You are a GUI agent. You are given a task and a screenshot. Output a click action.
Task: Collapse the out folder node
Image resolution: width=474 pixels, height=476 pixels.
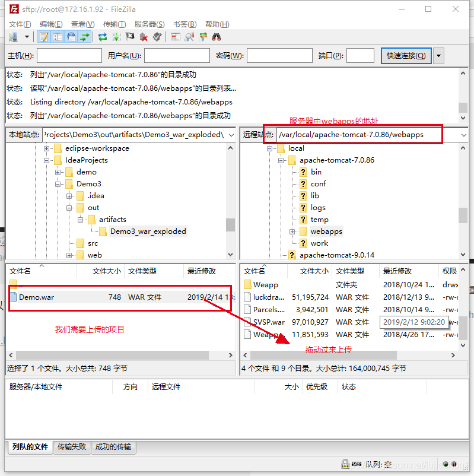(x=69, y=208)
